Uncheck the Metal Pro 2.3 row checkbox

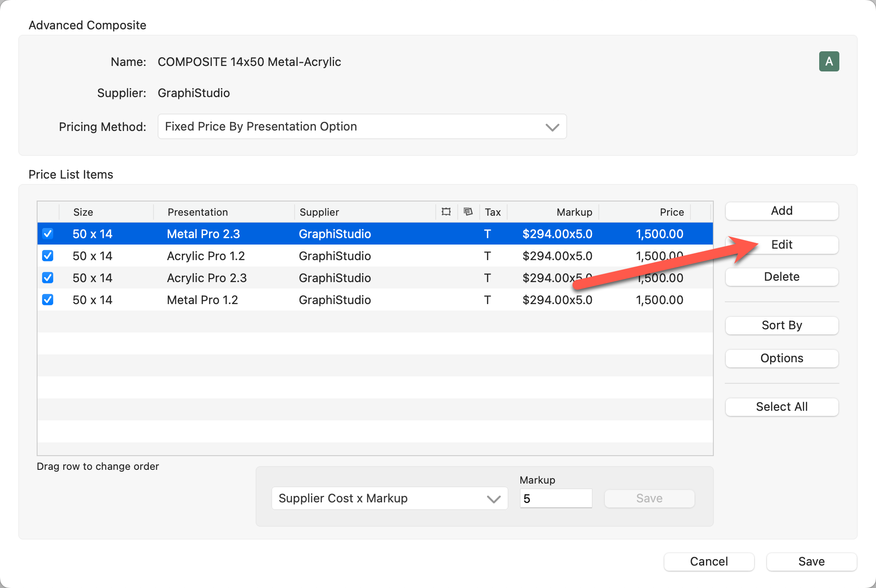(48, 234)
